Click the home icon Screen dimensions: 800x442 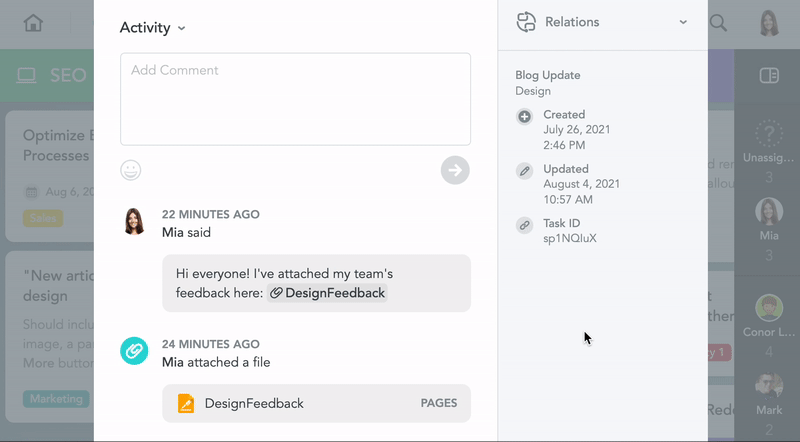pos(34,23)
